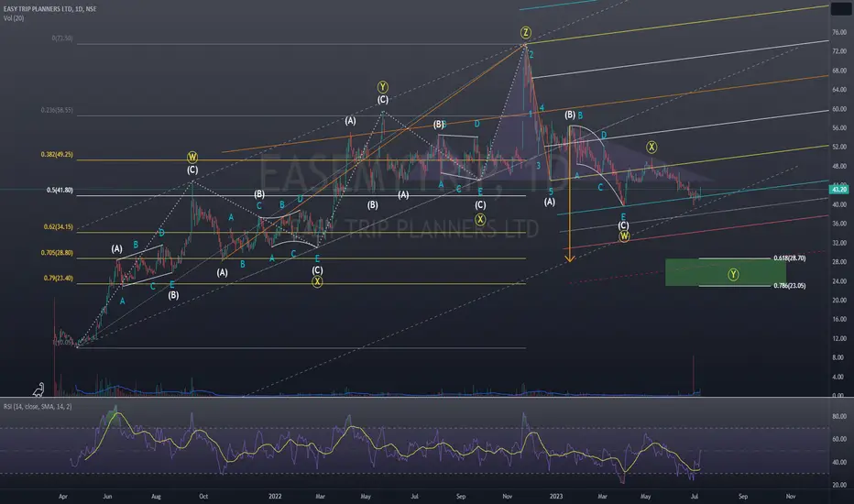Select the 0(72.50) Fibonacci level label

coord(62,38)
